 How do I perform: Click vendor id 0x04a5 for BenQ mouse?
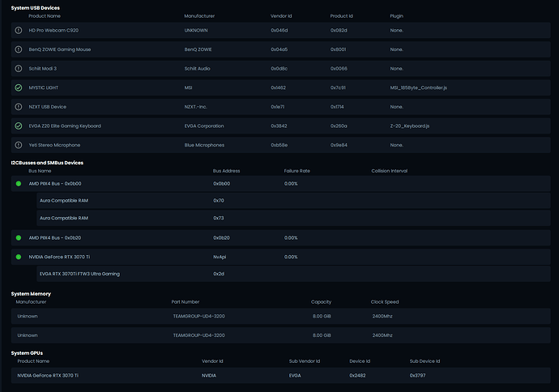(279, 49)
